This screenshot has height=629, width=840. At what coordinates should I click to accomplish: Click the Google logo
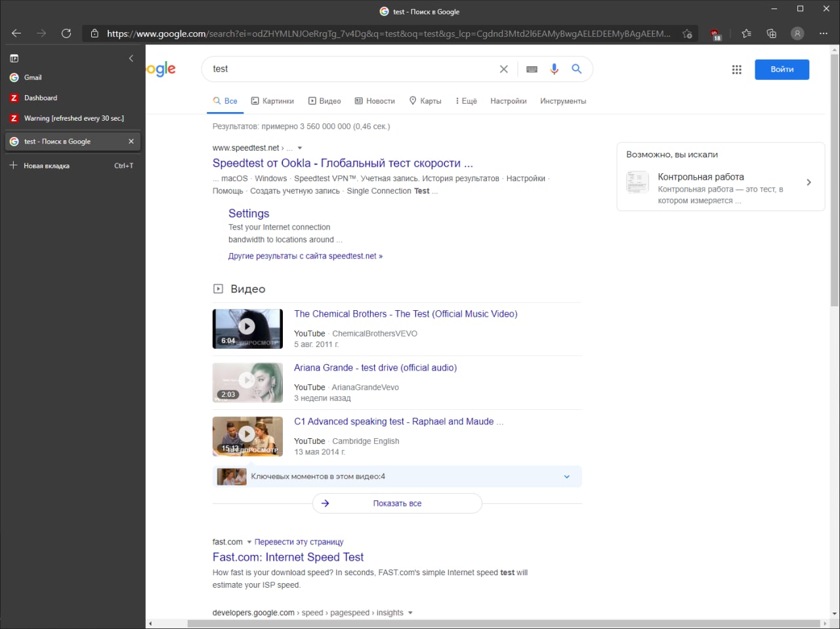coord(161,69)
